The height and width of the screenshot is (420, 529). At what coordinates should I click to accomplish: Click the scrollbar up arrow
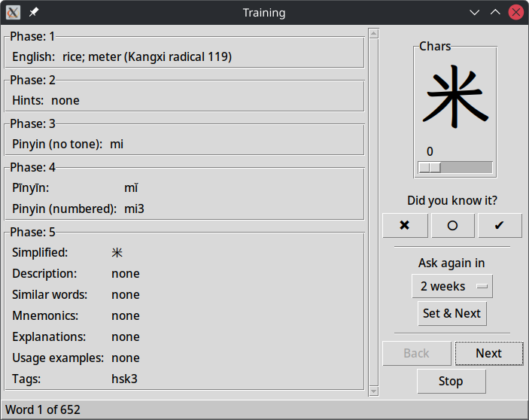pos(373,34)
